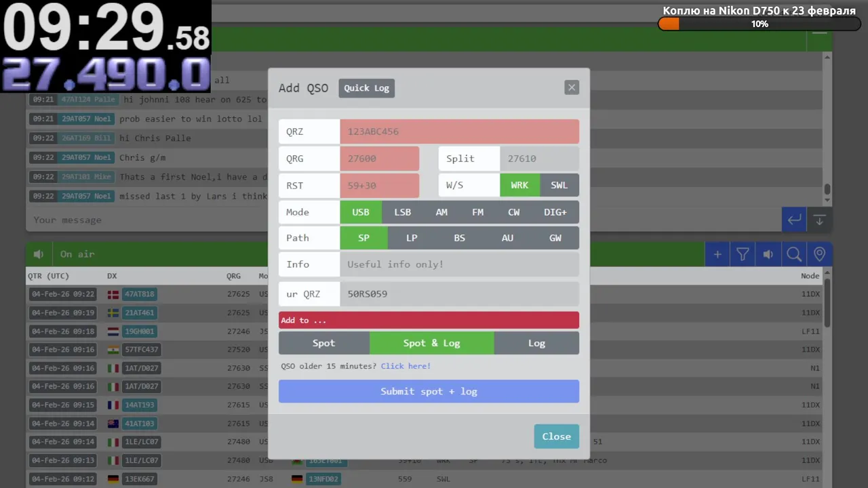This screenshot has width=868, height=488.
Task: Submit spot + log button
Action: [x=429, y=391]
